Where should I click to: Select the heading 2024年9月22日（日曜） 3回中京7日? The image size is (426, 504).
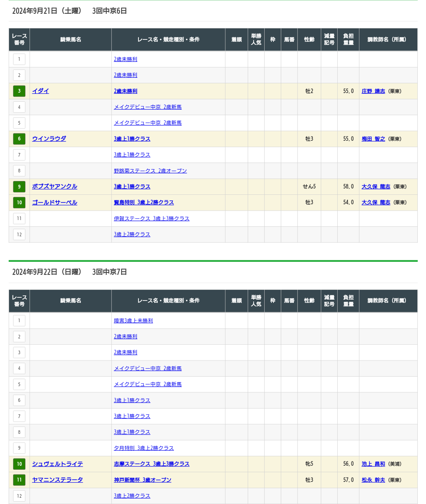pyautogui.click(x=69, y=272)
